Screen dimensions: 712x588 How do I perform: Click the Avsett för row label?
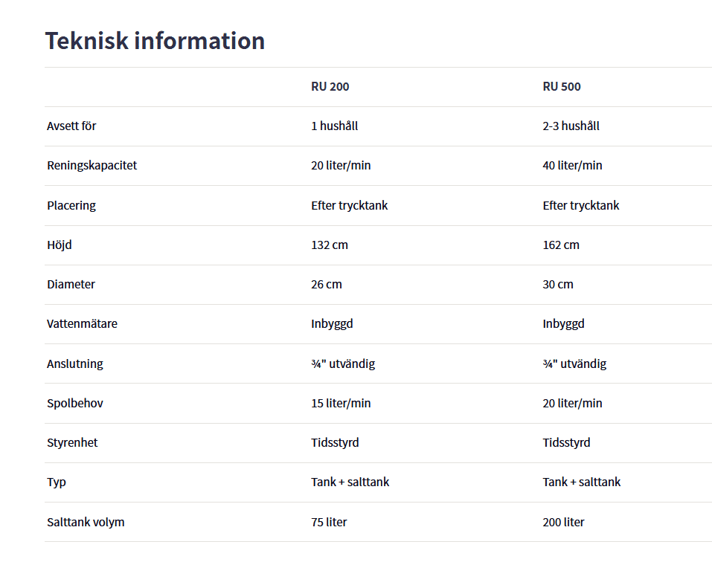click(71, 126)
